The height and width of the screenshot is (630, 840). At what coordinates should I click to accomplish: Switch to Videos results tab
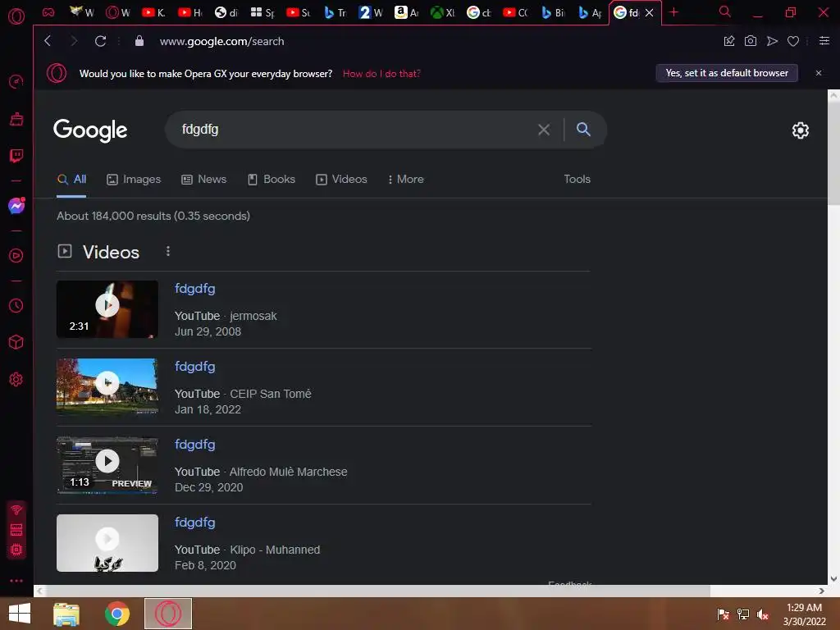pos(342,180)
